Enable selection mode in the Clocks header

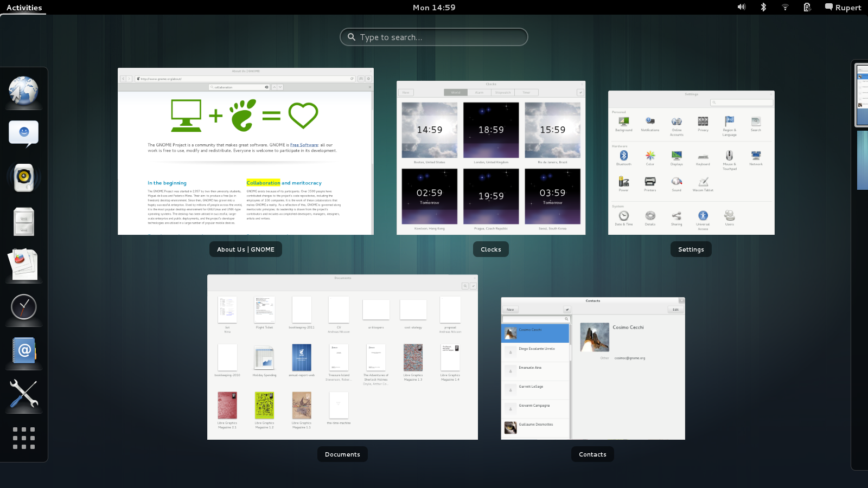[x=580, y=92]
